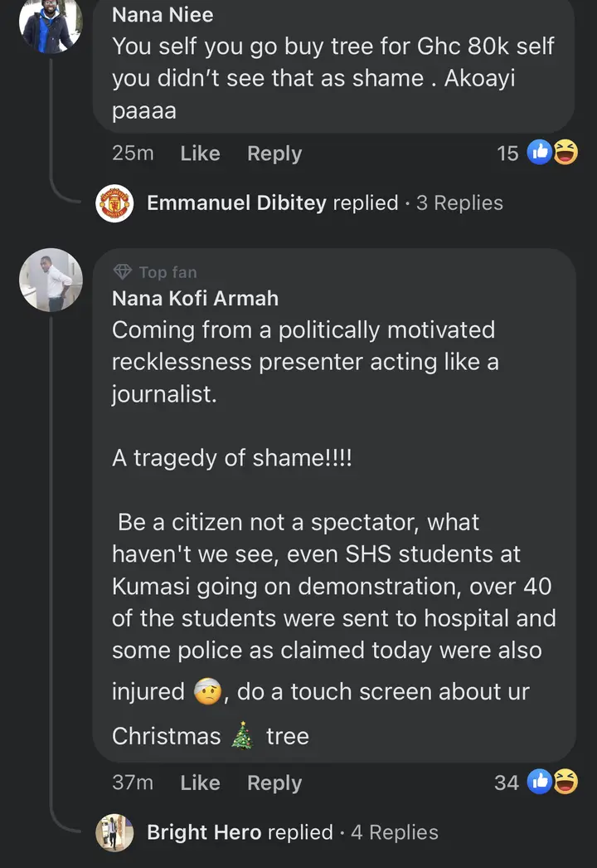
Task: Reply to Nana Kofi Armah's comment
Action: 274,783
